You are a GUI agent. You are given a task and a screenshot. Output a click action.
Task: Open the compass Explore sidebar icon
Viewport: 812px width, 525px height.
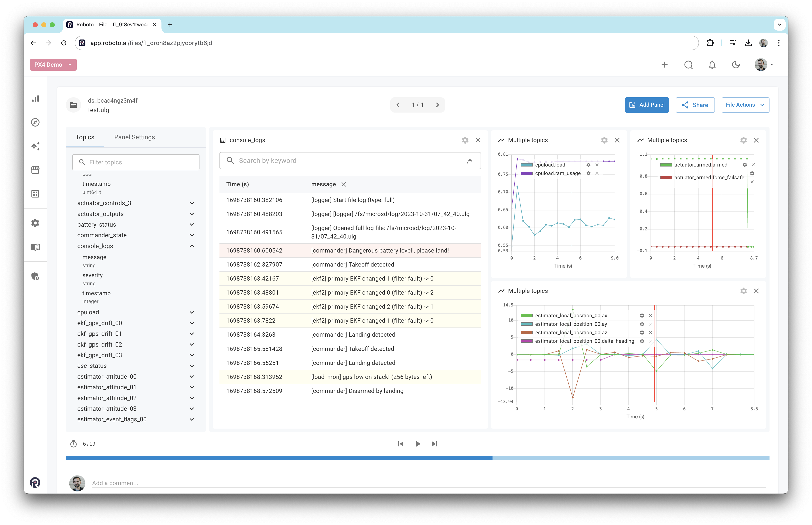[35, 122]
